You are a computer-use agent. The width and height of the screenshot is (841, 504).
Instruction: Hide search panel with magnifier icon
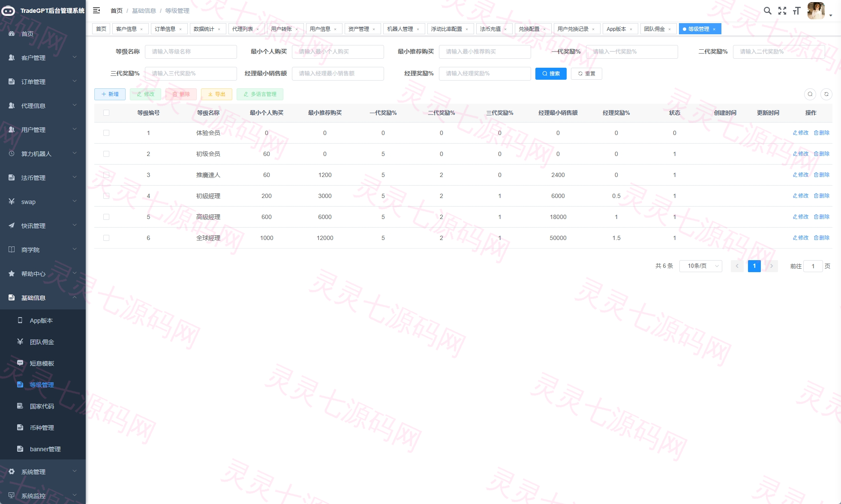[x=810, y=94]
